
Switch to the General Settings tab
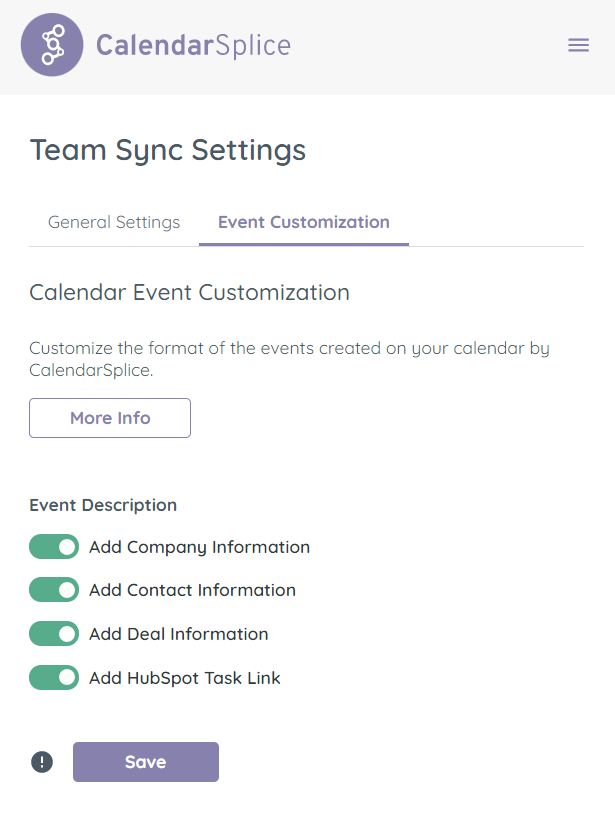pos(113,222)
